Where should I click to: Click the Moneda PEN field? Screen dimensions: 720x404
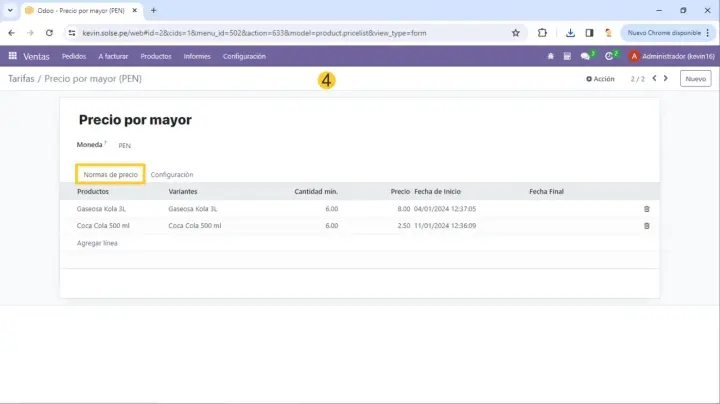pyautogui.click(x=125, y=145)
